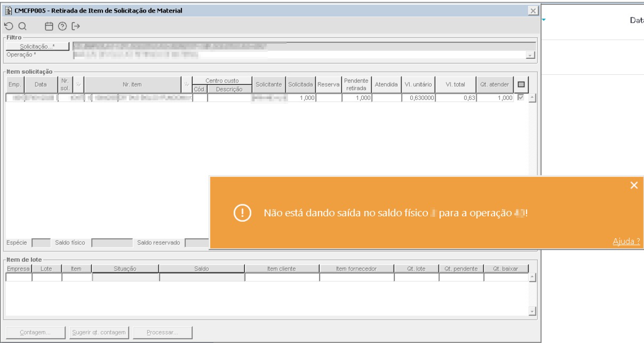Click the Qt. atender column header
The height and width of the screenshot is (343, 644).
(495, 84)
